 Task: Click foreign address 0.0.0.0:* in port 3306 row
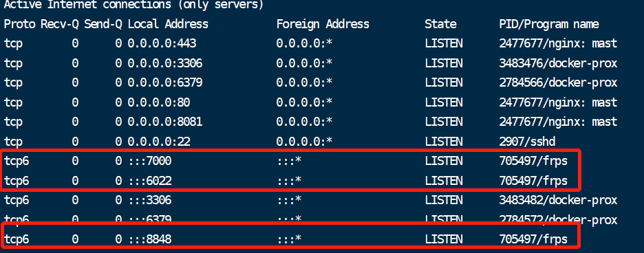[304, 63]
